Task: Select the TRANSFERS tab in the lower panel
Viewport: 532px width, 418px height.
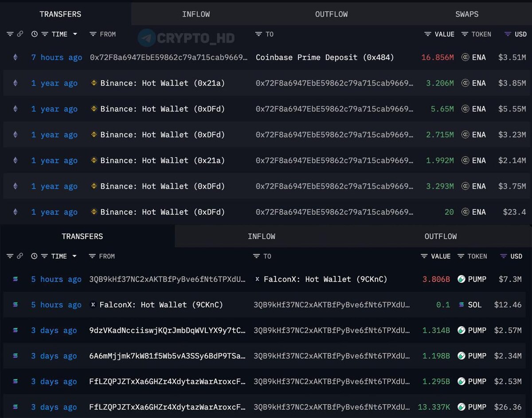Action: (82, 236)
